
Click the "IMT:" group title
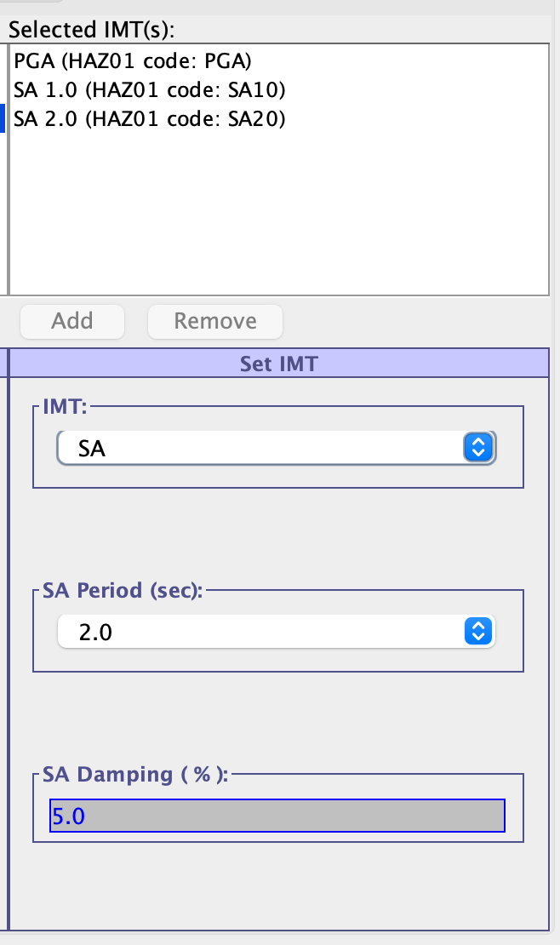(66, 409)
